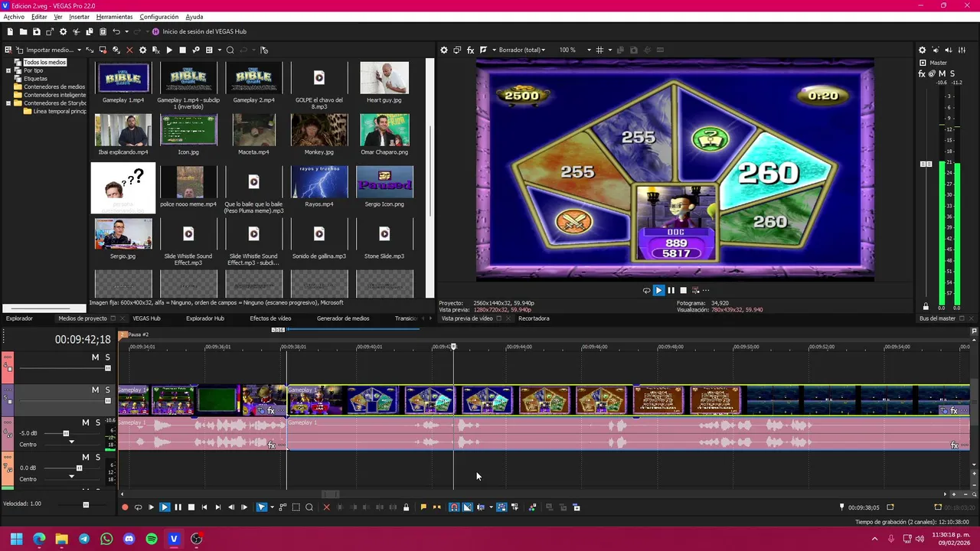
Task: Open the grid overlays dropdown arrow
Action: [x=610, y=50]
